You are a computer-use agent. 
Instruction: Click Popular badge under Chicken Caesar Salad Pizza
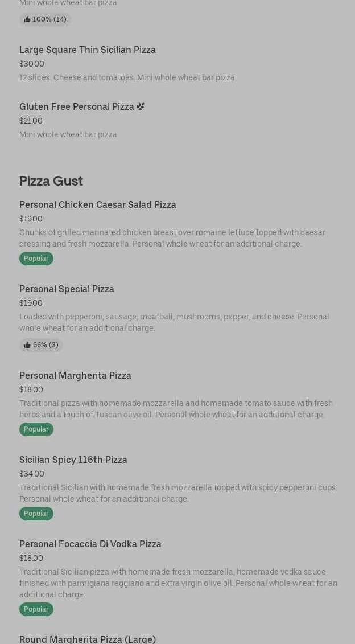point(36,259)
